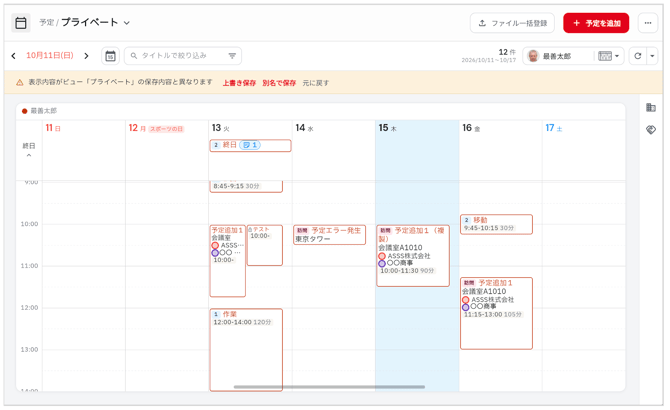Click the スポーツの日 holiday label
This screenshot has height=410, width=670.
coord(166,129)
